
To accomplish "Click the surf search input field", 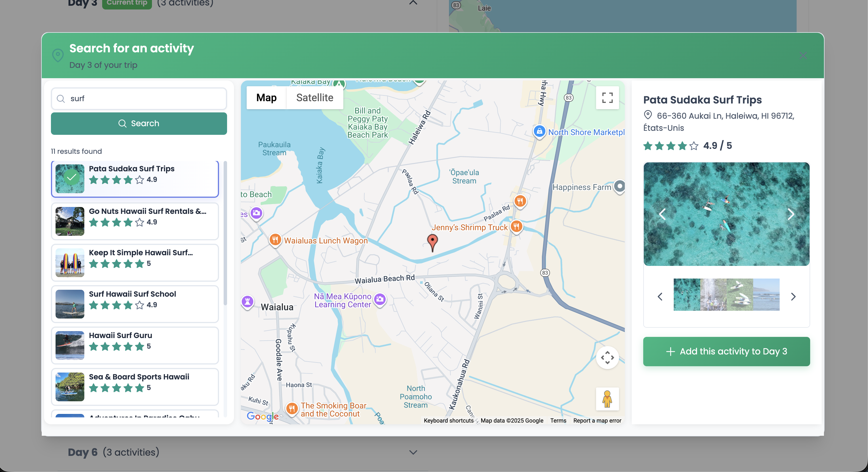I will click(139, 99).
